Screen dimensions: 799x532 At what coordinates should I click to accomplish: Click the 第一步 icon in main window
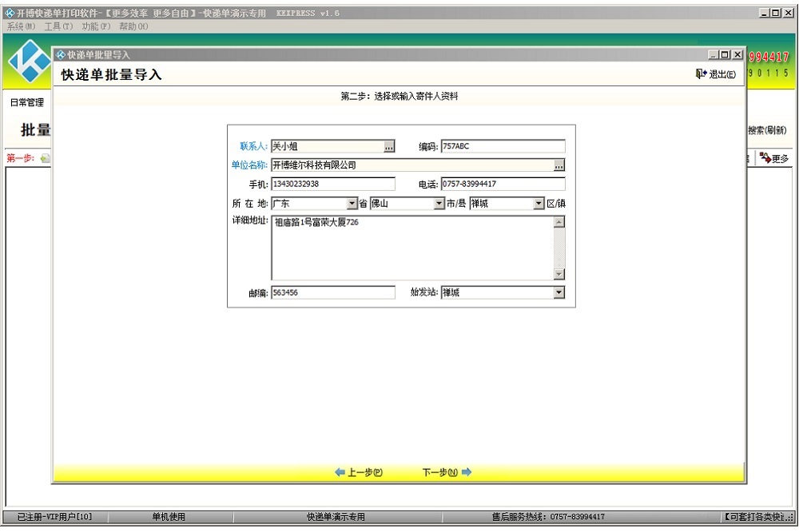click(x=45, y=158)
